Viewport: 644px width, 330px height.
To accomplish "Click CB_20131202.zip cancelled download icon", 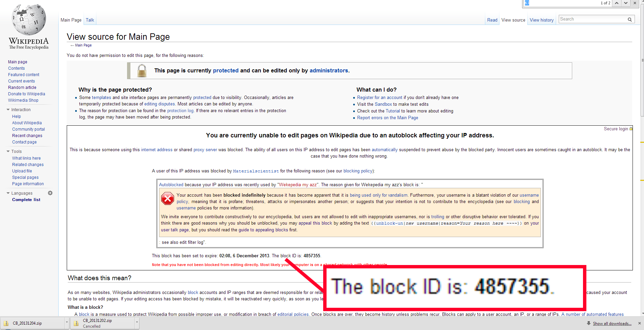I will (76, 323).
